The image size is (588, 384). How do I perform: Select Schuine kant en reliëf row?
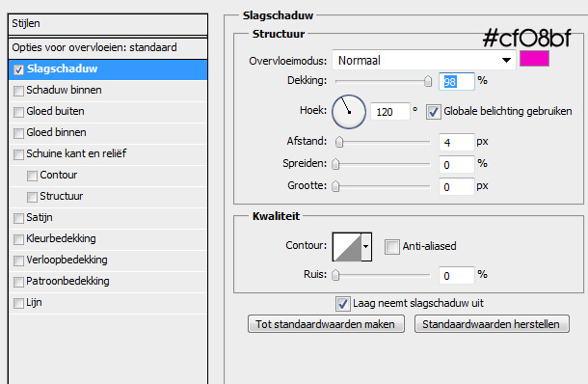(x=108, y=154)
